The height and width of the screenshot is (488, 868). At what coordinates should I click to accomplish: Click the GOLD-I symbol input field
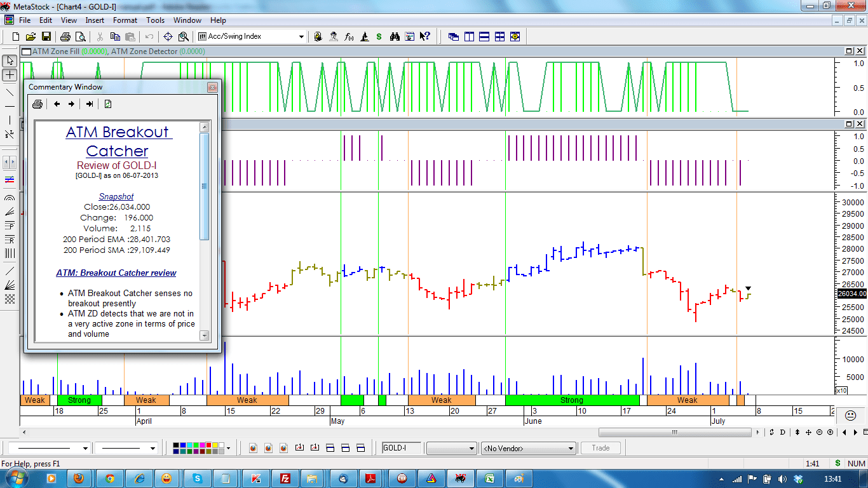point(402,448)
